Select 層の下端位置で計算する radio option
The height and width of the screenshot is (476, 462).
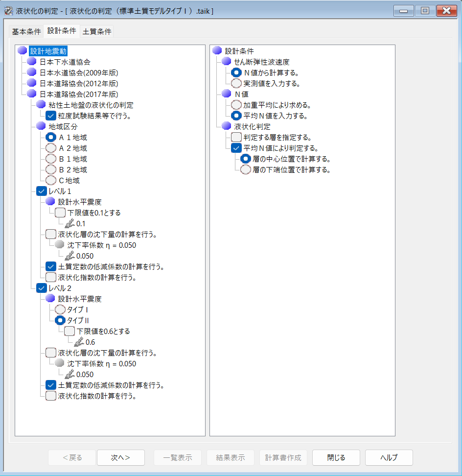point(246,169)
